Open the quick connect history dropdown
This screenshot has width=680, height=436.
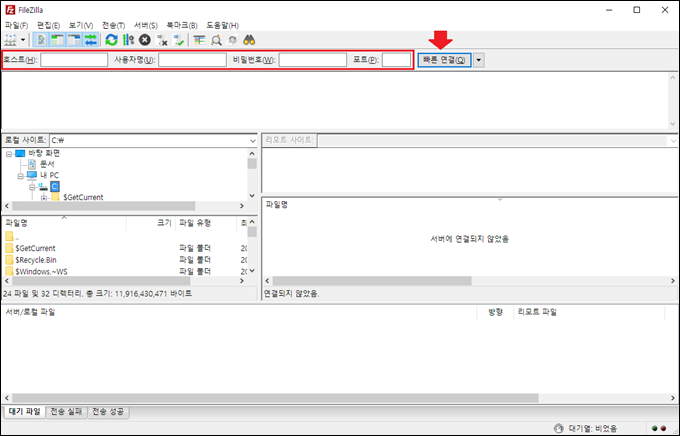479,60
